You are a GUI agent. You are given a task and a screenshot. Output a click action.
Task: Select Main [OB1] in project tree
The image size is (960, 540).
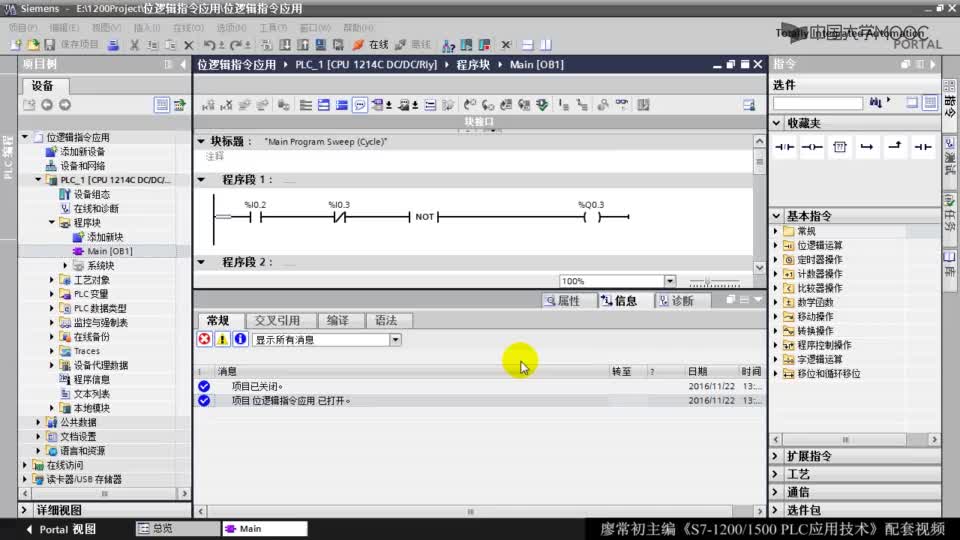pyautogui.click(x=110, y=251)
